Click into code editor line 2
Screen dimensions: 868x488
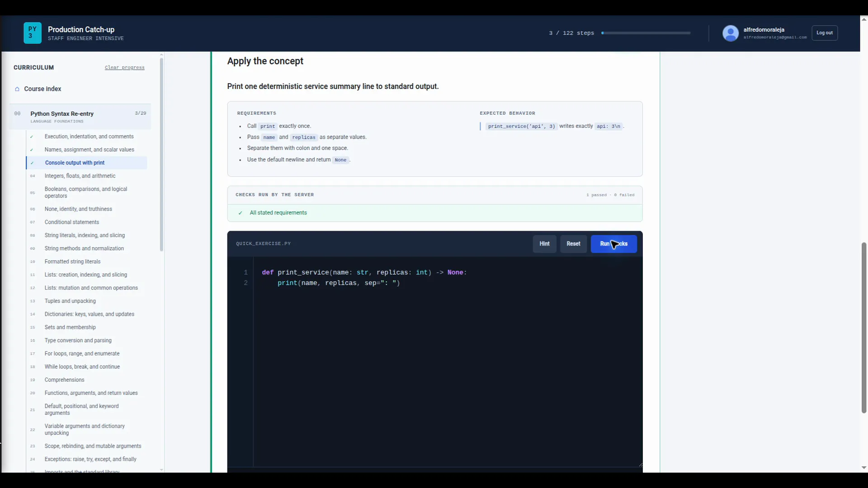point(339,283)
